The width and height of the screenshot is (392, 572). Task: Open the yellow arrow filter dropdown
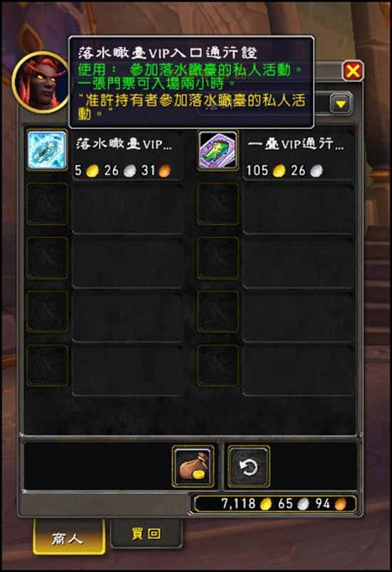coord(341,104)
